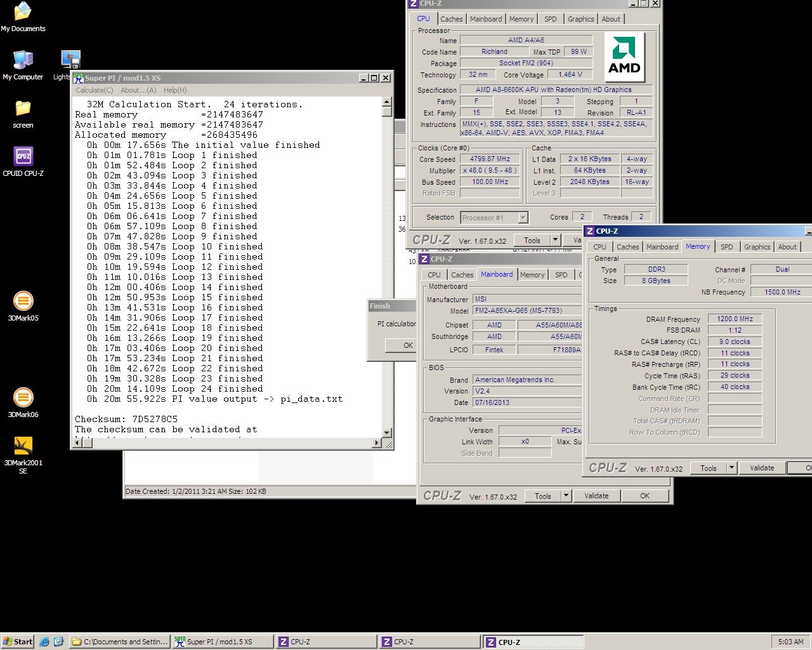812x650 pixels.
Task: Open About menu in Super PI
Action: (138, 90)
